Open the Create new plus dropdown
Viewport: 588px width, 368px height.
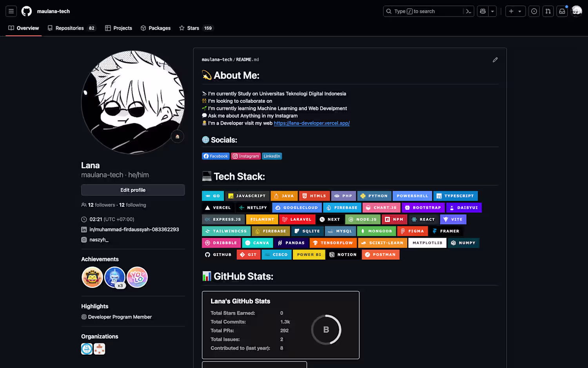coord(515,11)
